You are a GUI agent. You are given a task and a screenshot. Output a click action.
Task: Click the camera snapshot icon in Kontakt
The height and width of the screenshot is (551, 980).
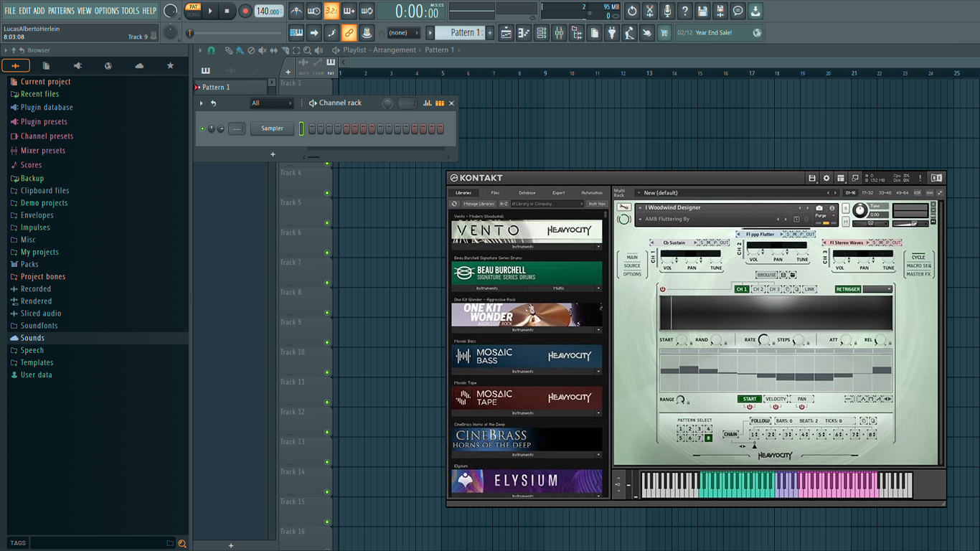(819, 208)
